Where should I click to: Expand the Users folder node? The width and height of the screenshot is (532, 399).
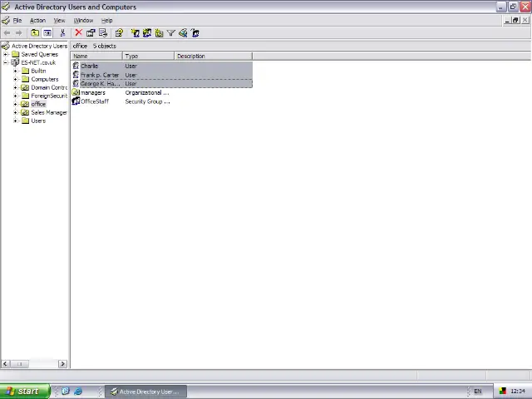pyautogui.click(x=15, y=121)
